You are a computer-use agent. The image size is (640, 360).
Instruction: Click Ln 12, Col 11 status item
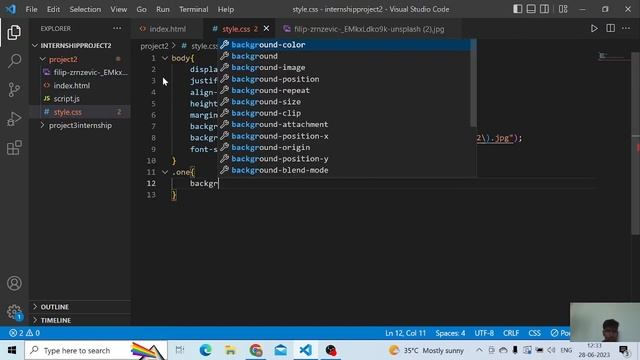tap(405, 333)
